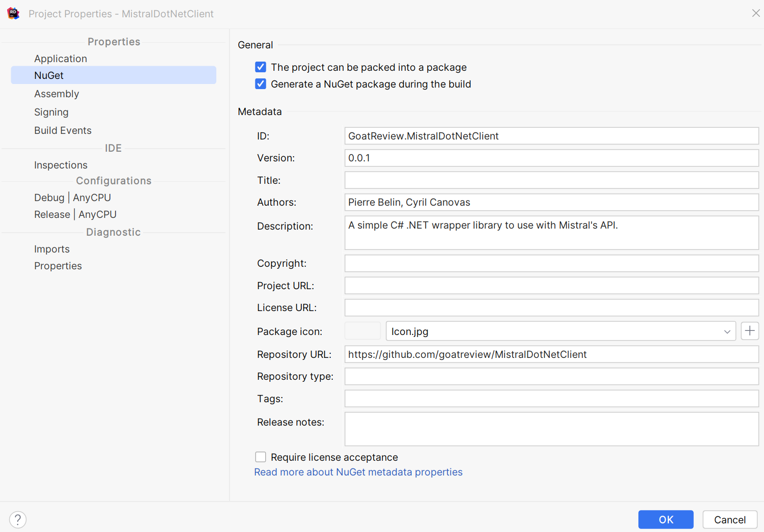Image resolution: width=764 pixels, height=532 pixels.
Task: Click the plus button beside Icon.jpg
Action: [x=749, y=331]
